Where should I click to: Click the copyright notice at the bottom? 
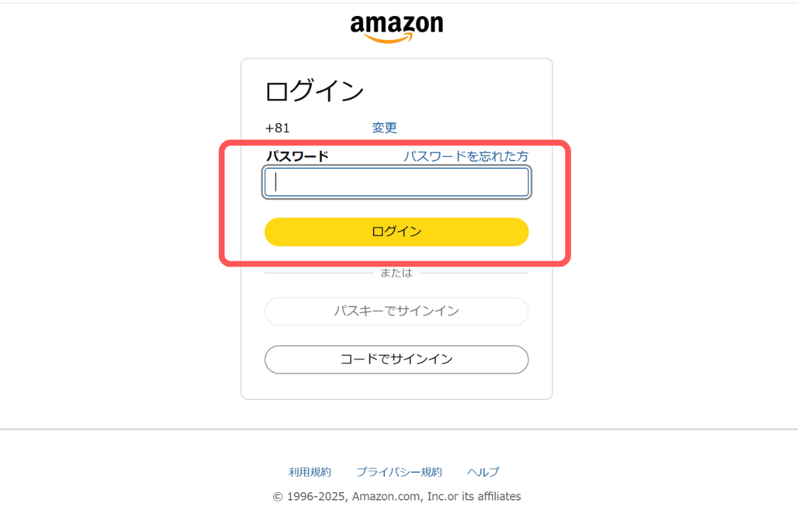click(397, 496)
